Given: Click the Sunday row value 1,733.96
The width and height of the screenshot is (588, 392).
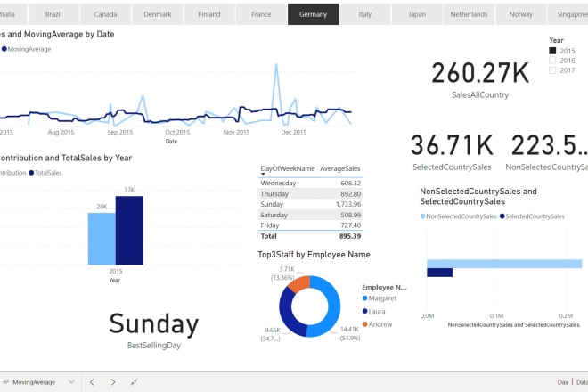Looking at the screenshot, I should tap(348, 204).
